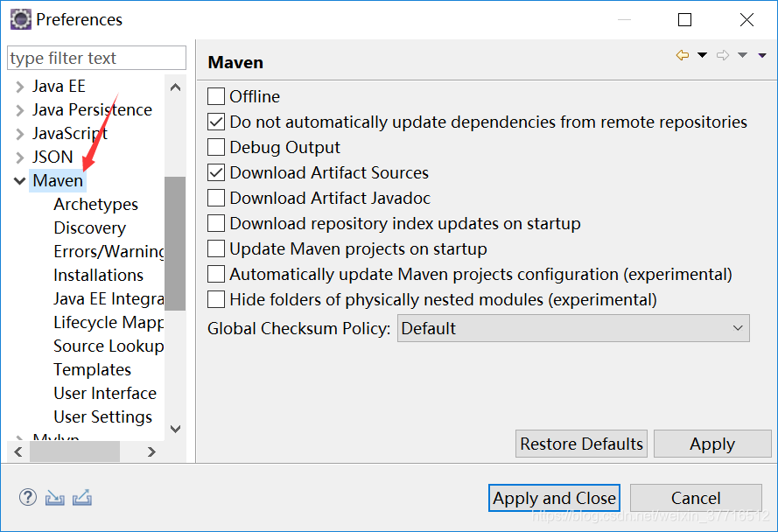This screenshot has width=778, height=532.
Task: Open User Interface under Maven
Action: 105,393
